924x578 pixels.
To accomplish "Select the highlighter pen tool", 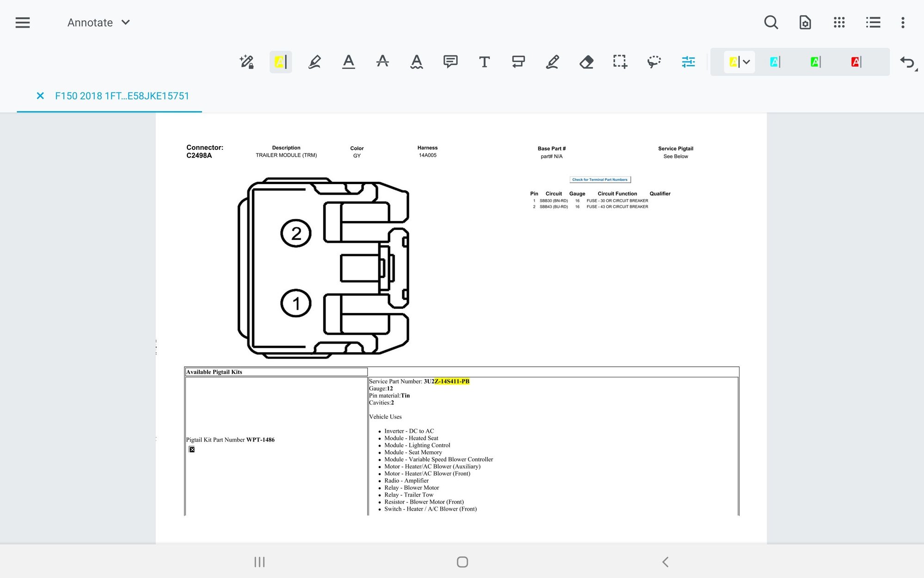I will (314, 61).
